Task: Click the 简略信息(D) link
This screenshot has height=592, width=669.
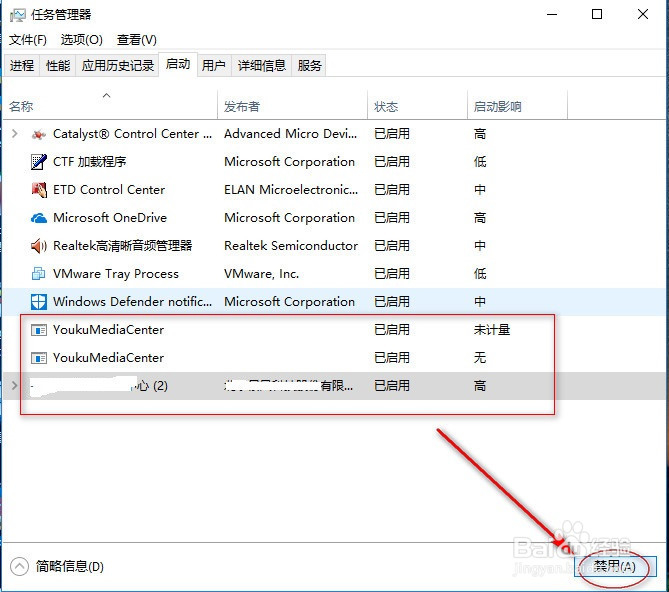Action: (70, 566)
